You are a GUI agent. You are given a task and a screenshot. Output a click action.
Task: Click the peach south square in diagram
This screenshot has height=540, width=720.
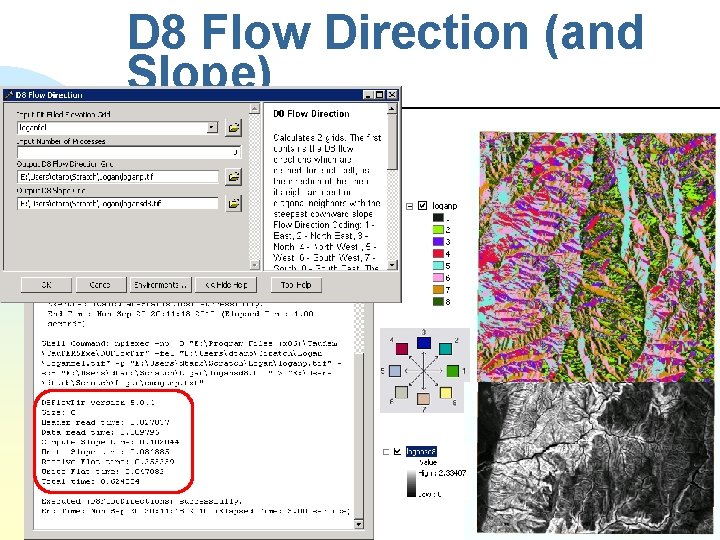coord(423,399)
